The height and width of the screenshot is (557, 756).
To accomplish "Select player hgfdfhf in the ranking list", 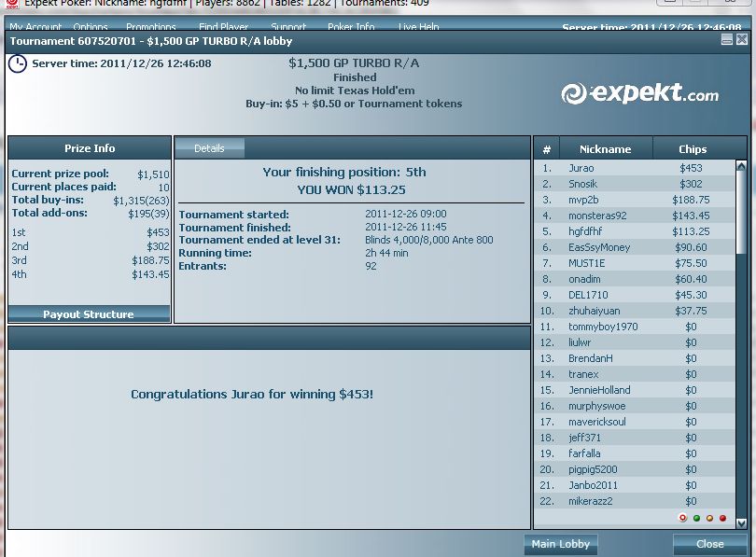I will click(x=635, y=231).
